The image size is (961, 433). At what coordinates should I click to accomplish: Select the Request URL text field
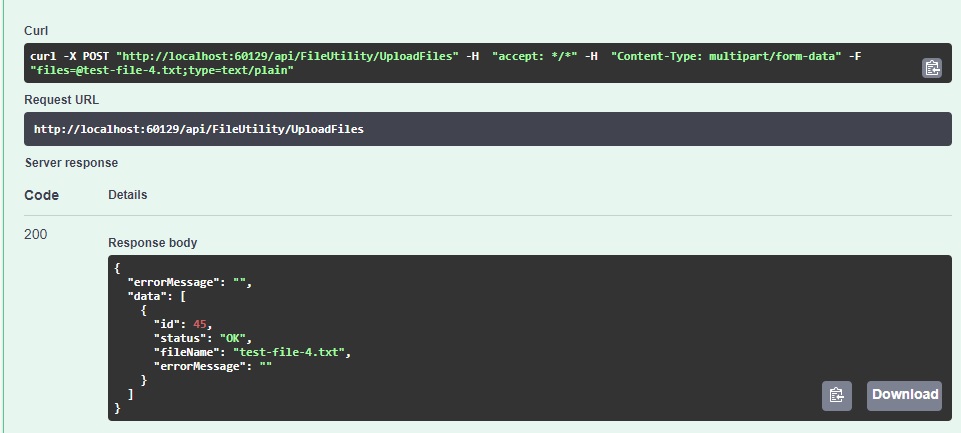[x=488, y=129]
